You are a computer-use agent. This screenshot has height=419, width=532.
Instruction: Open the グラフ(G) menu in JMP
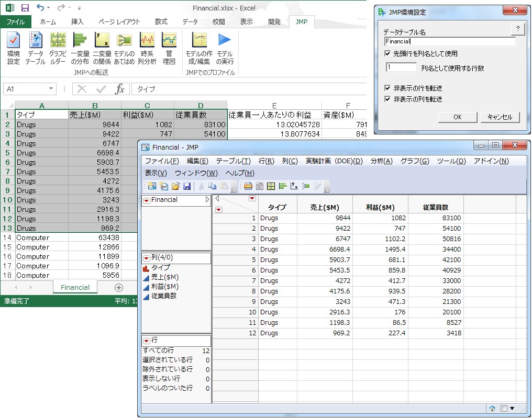[415, 161]
